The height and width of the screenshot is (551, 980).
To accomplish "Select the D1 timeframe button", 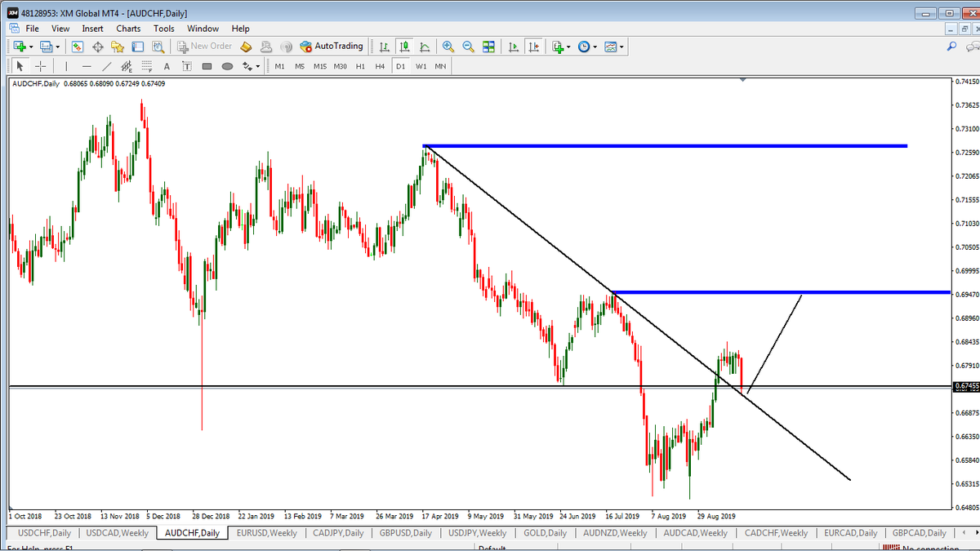I will (400, 66).
